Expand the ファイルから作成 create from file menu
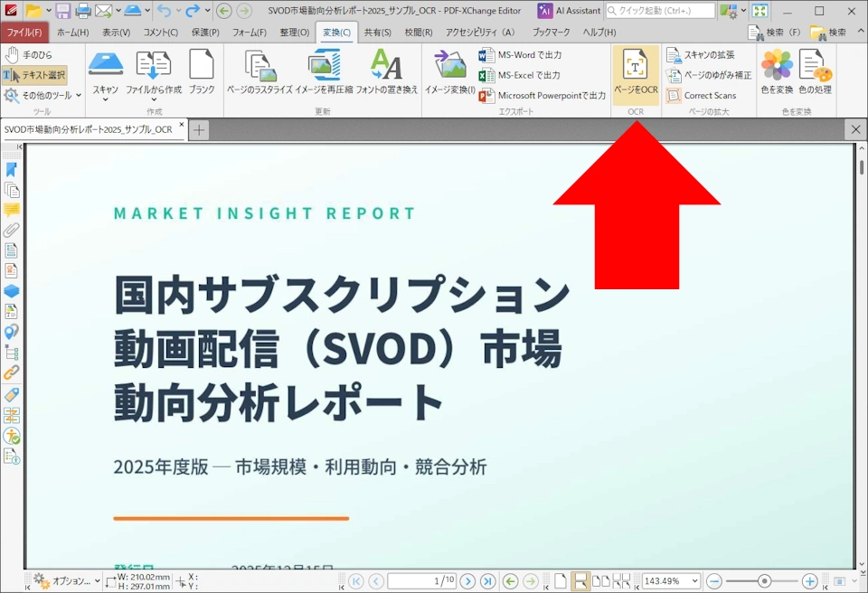 pos(154,75)
